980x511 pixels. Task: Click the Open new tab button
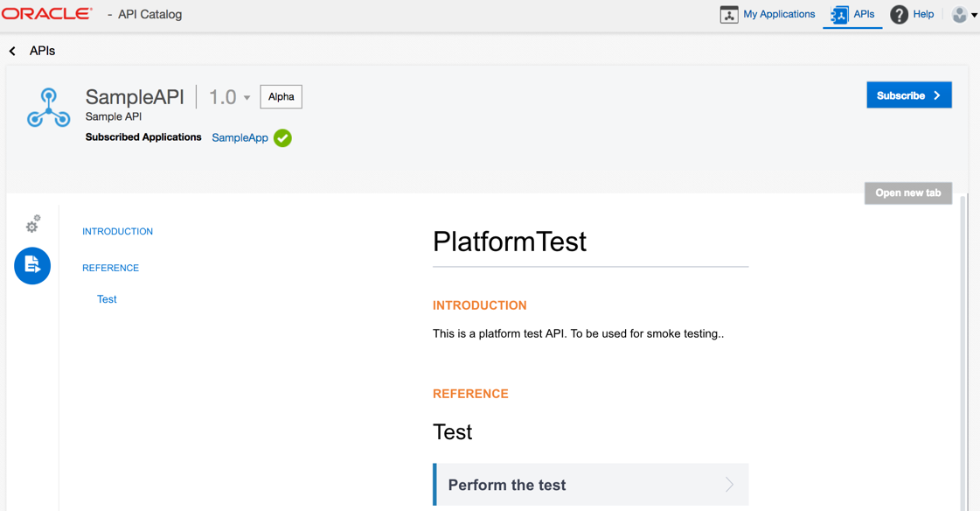pos(908,192)
